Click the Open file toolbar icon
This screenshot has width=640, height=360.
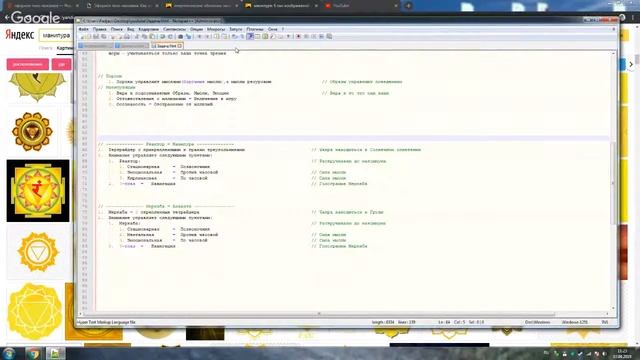tap(89, 37)
